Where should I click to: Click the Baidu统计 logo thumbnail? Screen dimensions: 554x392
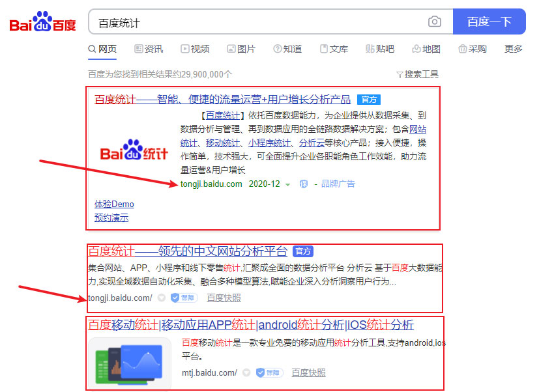pyautogui.click(x=134, y=150)
